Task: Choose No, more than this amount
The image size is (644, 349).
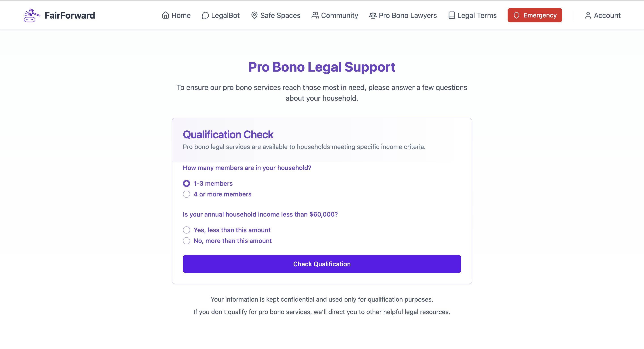Action: click(186, 241)
